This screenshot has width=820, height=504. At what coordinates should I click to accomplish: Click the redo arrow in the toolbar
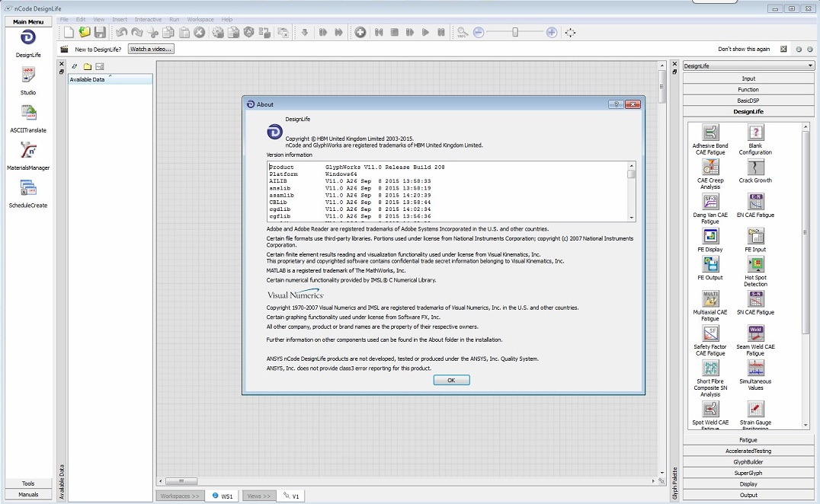point(137,33)
